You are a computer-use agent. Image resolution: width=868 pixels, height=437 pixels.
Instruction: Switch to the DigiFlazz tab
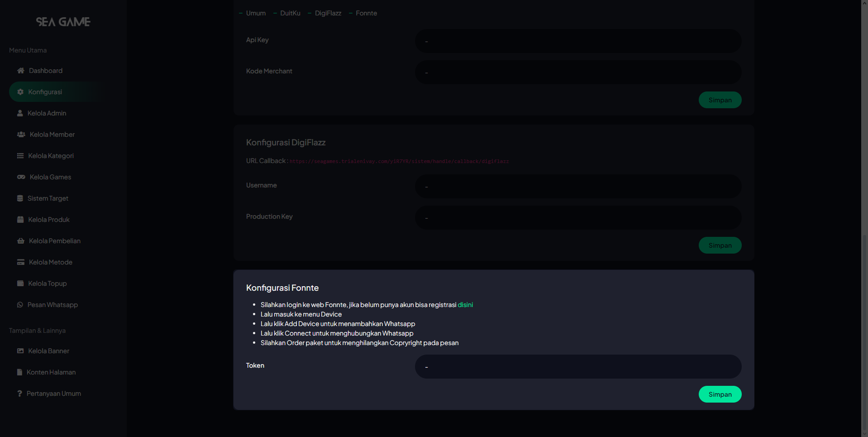(328, 13)
